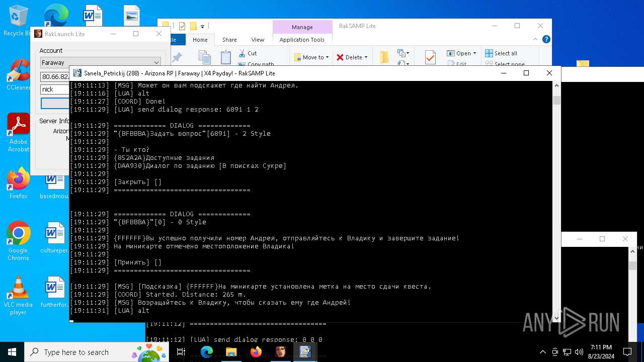The height and width of the screenshot is (362, 644).
Task: Launch Google Chrome from the desktop
Action: [18, 241]
